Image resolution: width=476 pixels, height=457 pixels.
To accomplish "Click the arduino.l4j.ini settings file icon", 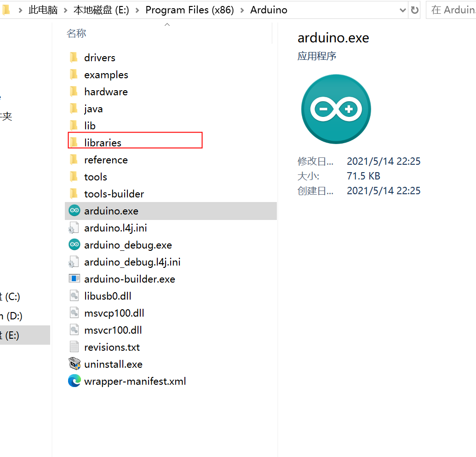I will coord(74,228).
